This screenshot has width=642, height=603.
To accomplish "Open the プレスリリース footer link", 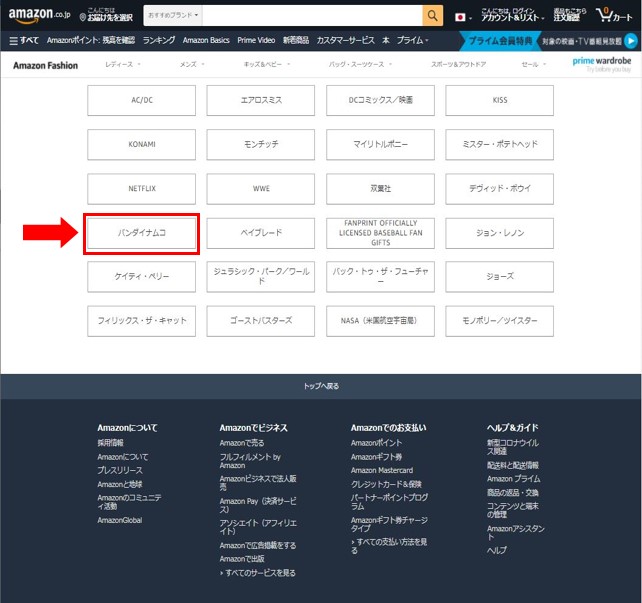I will tap(120, 470).
